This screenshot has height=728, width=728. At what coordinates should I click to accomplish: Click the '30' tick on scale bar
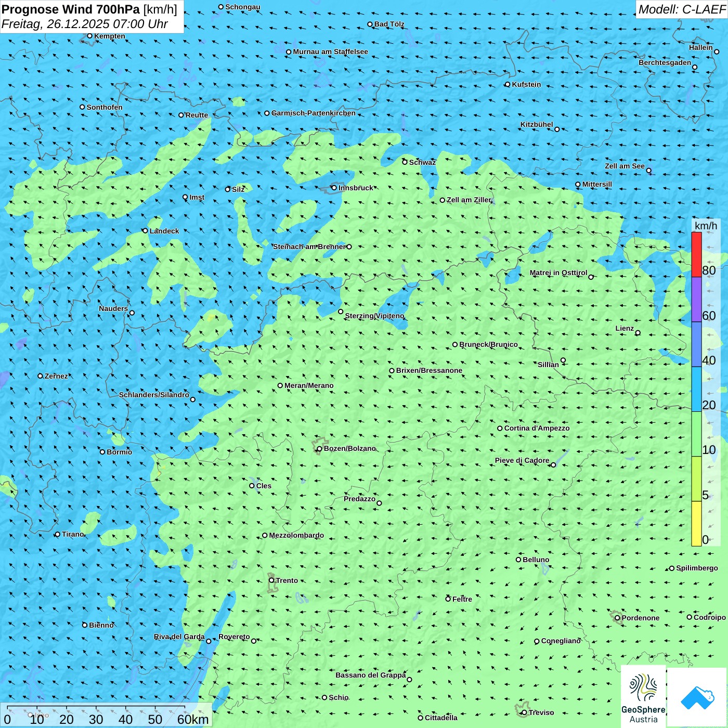(96, 719)
